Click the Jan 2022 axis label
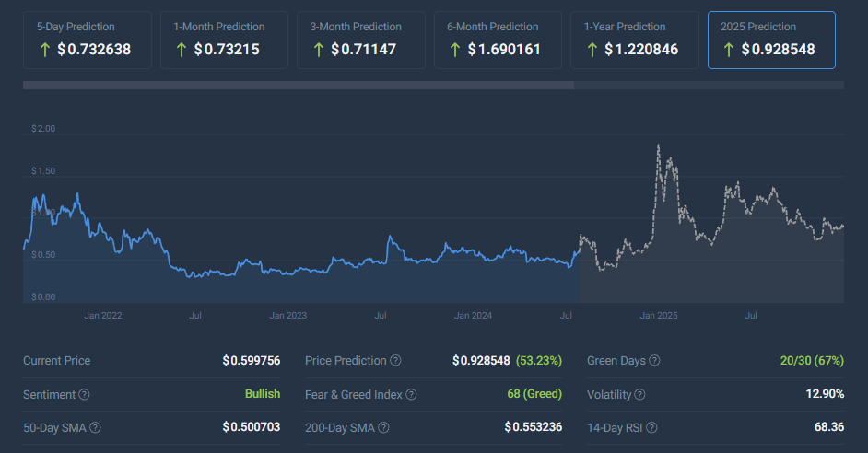 [103, 315]
